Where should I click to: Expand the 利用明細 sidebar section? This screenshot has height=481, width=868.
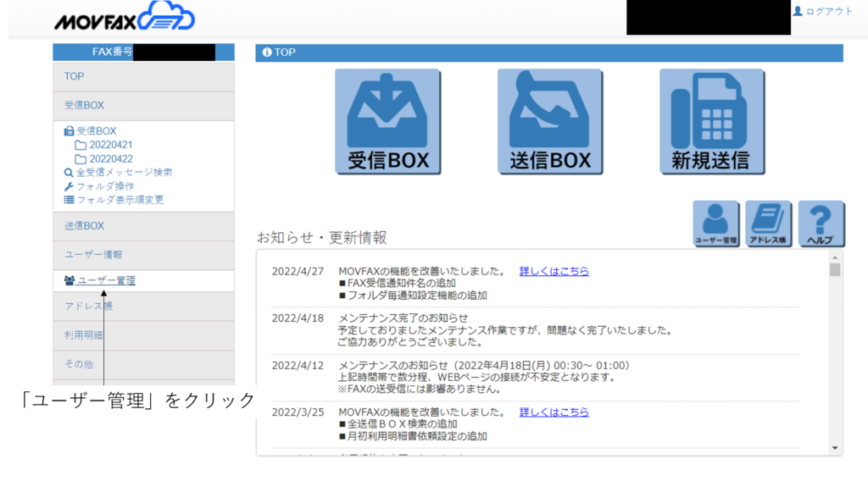coord(143,335)
